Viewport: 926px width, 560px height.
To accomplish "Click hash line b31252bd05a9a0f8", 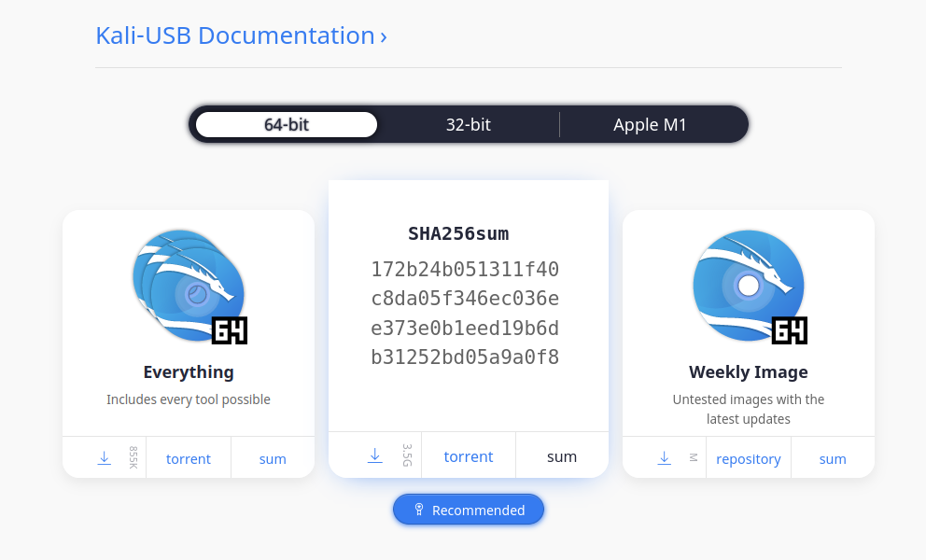I will coord(465,357).
